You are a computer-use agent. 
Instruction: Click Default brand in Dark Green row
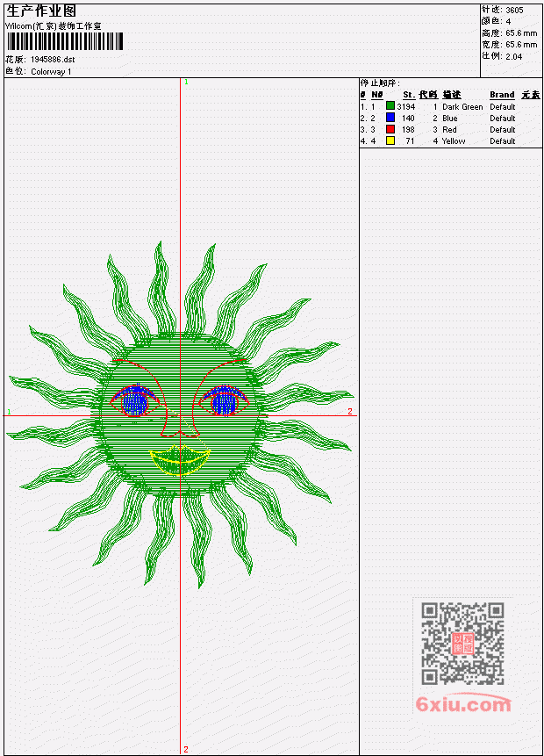click(502, 107)
